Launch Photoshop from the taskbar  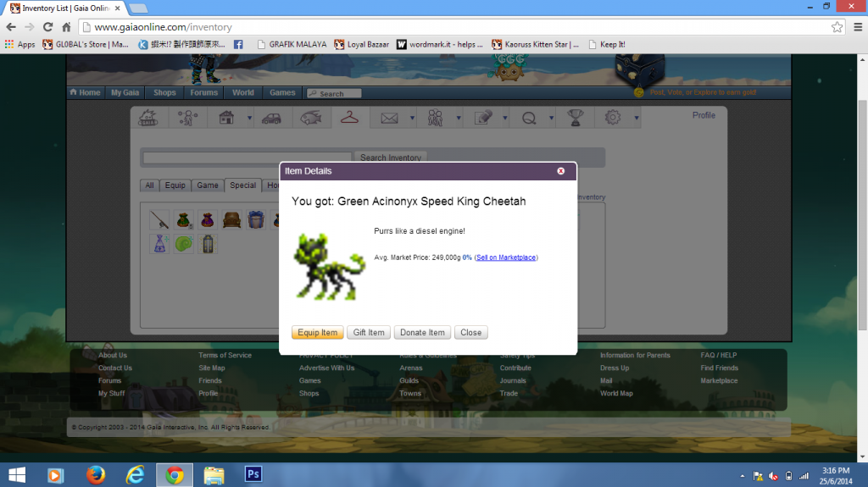click(x=253, y=474)
